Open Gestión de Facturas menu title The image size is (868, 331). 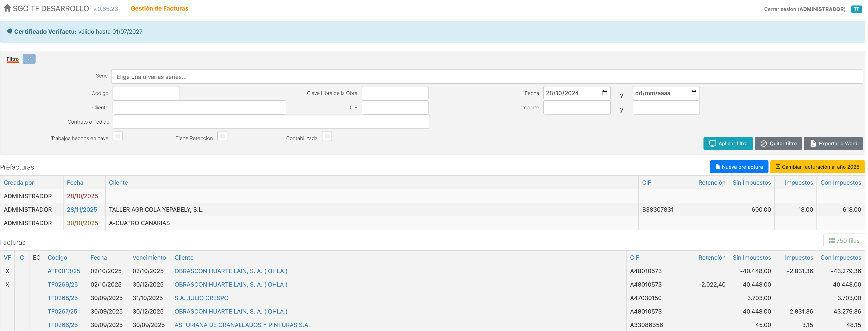[159, 8]
